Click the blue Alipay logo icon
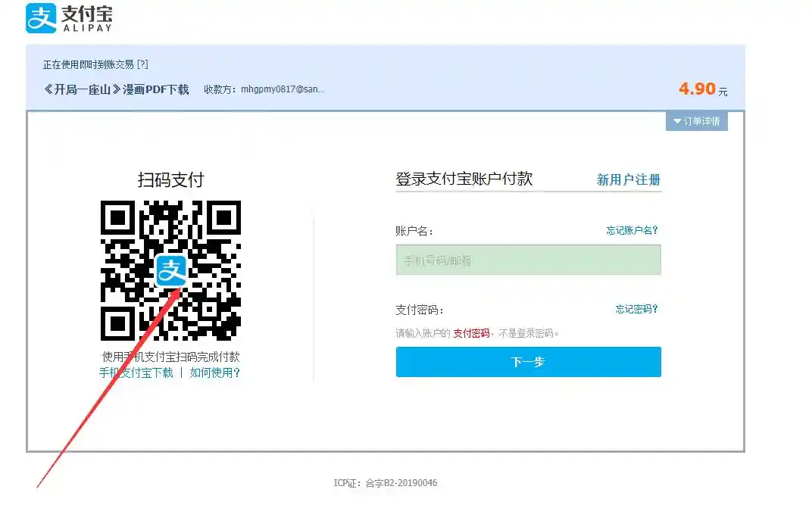Viewport: 812px width, 505px height. 41,18
